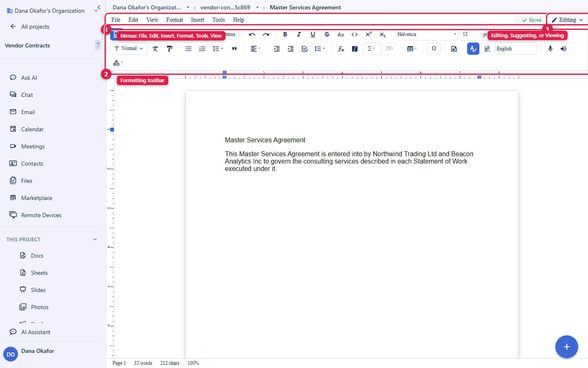Undo the last change in the toolbar
The width and height of the screenshot is (588, 368).
pos(252,35)
